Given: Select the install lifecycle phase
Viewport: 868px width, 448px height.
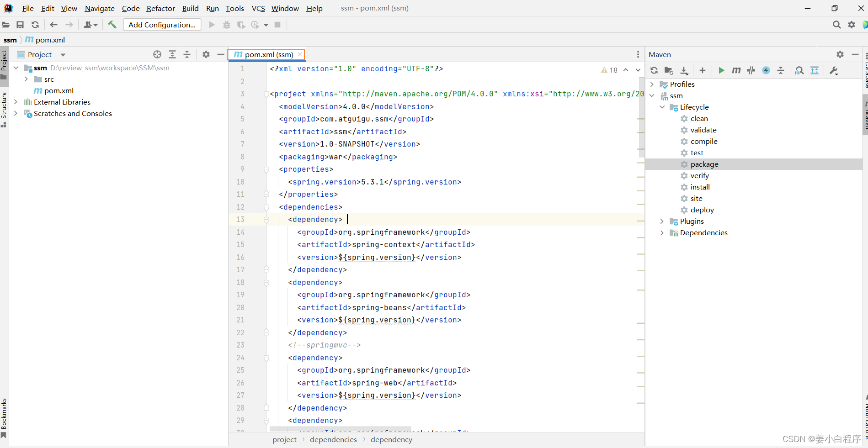Looking at the screenshot, I should click(700, 187).
